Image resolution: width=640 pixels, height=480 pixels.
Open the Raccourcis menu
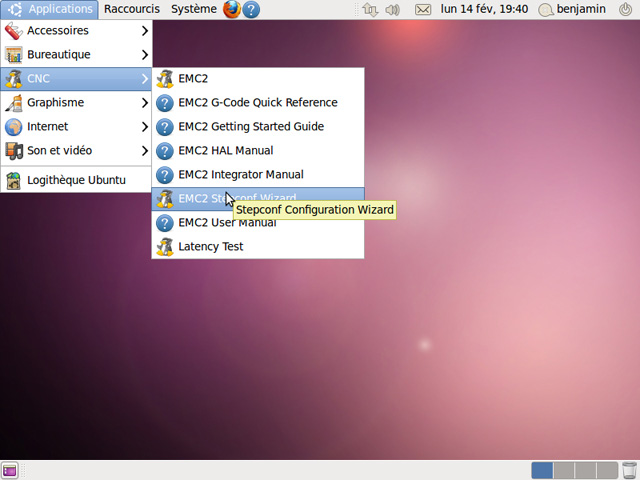point(132,9)
